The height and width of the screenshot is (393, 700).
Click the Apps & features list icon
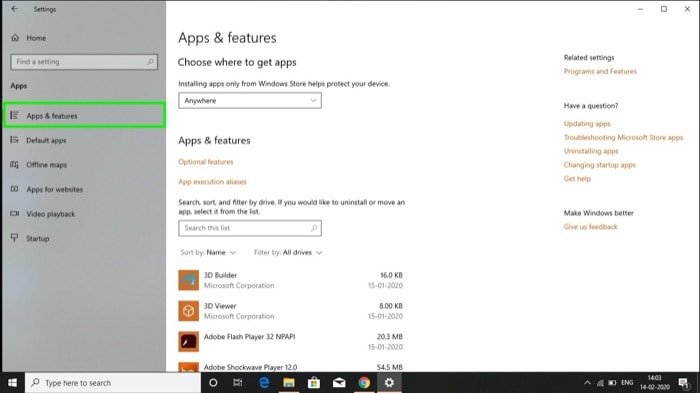(x=14, y=116)
